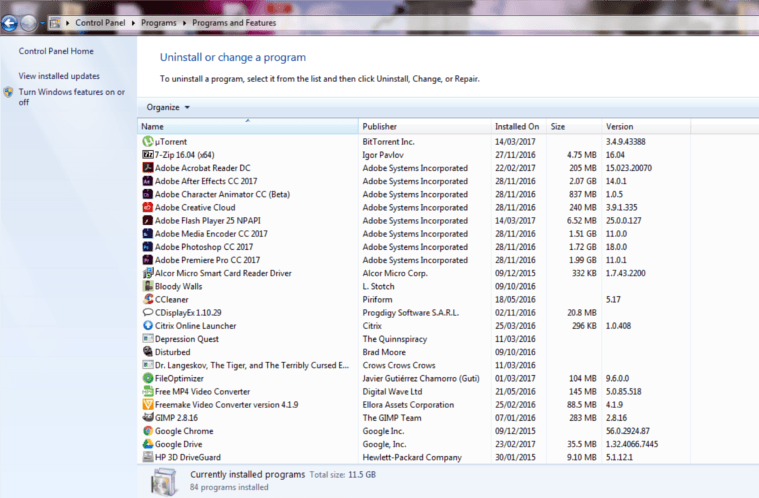Screen dimensions: 759x498
Task: Click the HP 3D DriveGuard icon
Action: [x=148, y=456]
